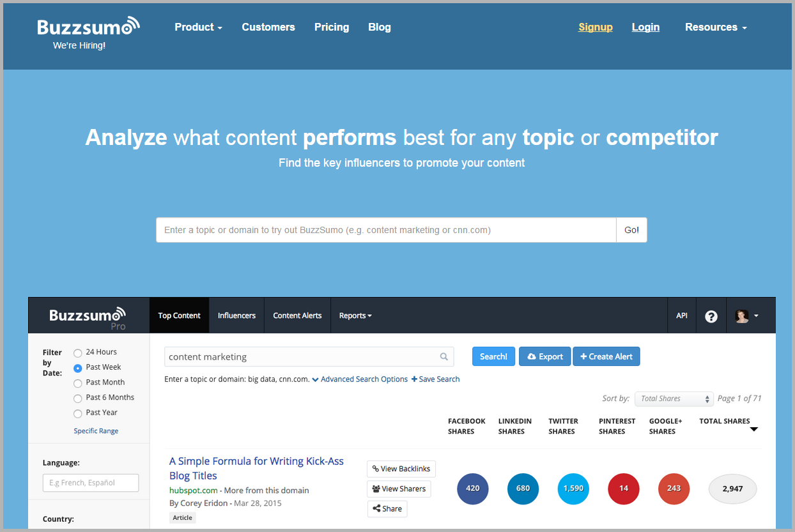Click the Go! button
This screenshot has width=795, height=532.
(x=631, y=230)
